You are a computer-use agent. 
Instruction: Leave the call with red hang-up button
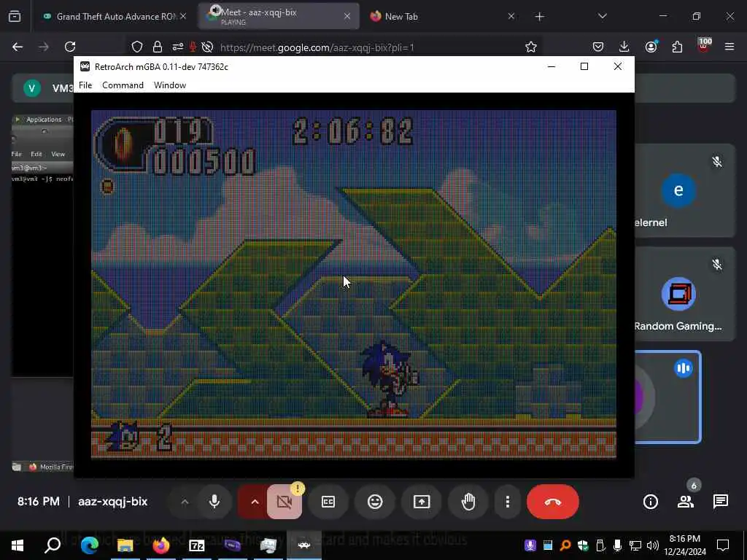click(x=553, y=502)
